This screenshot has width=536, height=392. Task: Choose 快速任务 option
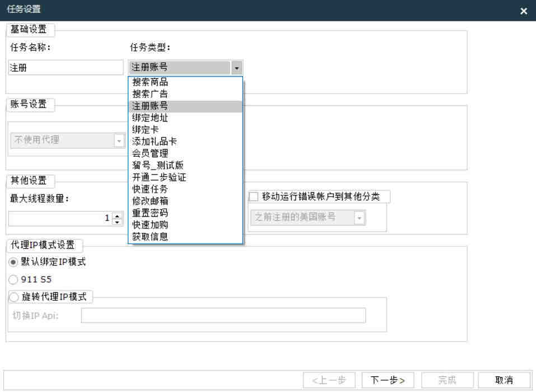pyautogui.click(x=185, y=189)
